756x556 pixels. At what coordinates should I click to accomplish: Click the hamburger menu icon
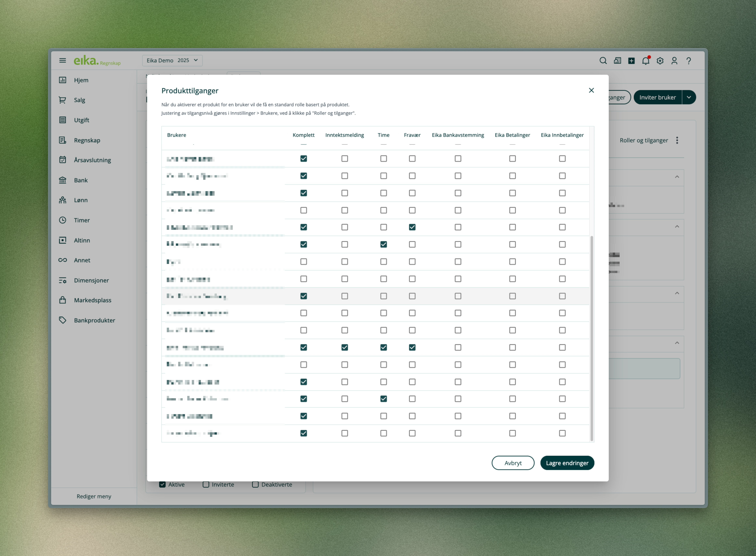click(63, 61)
